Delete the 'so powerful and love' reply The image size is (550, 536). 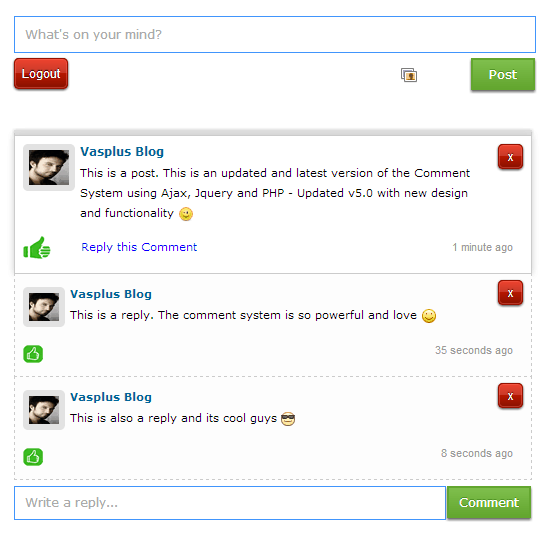(x=510, y=293)
